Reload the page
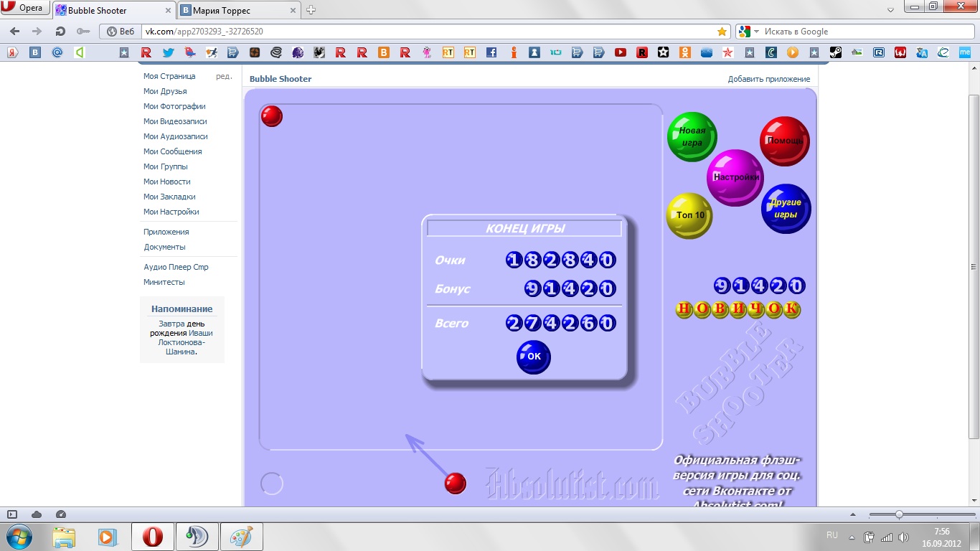The width and height of the screenshot is (980, 551). click(60, 32)
